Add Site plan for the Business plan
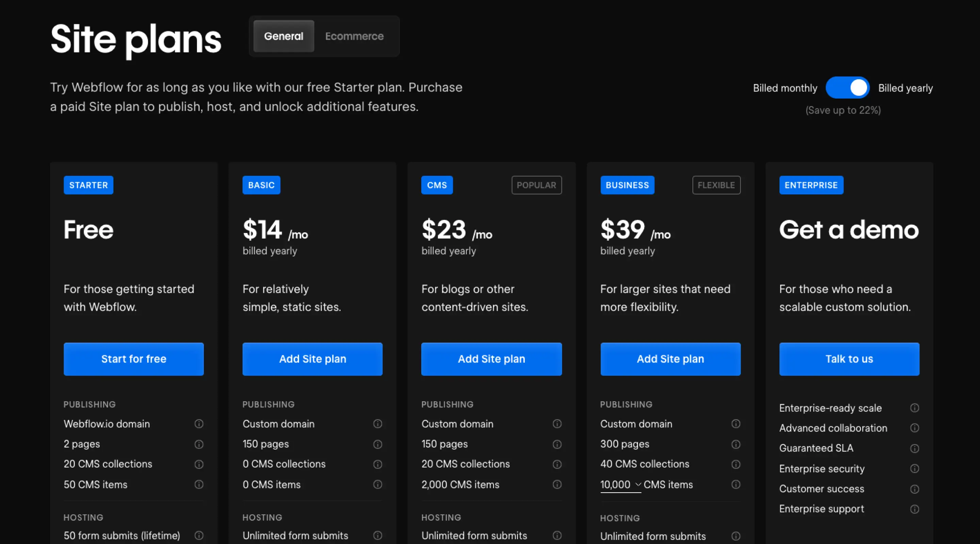 670,359
